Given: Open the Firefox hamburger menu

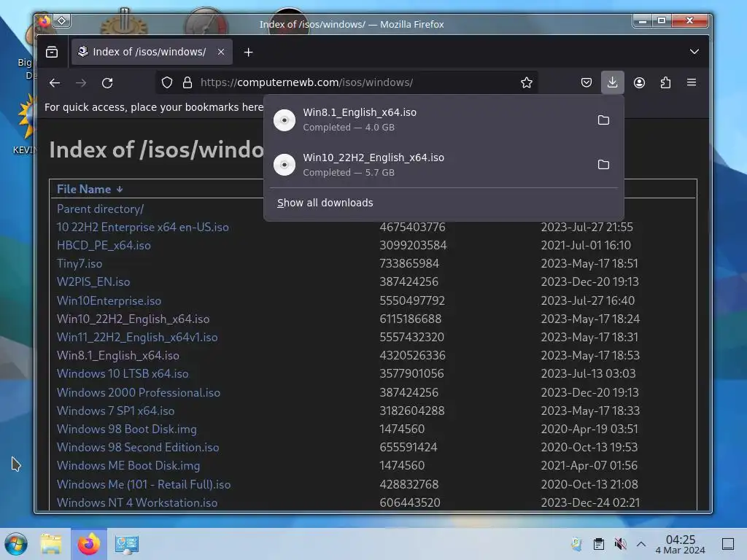Looking at the screenshot, I should coord(692,82).
